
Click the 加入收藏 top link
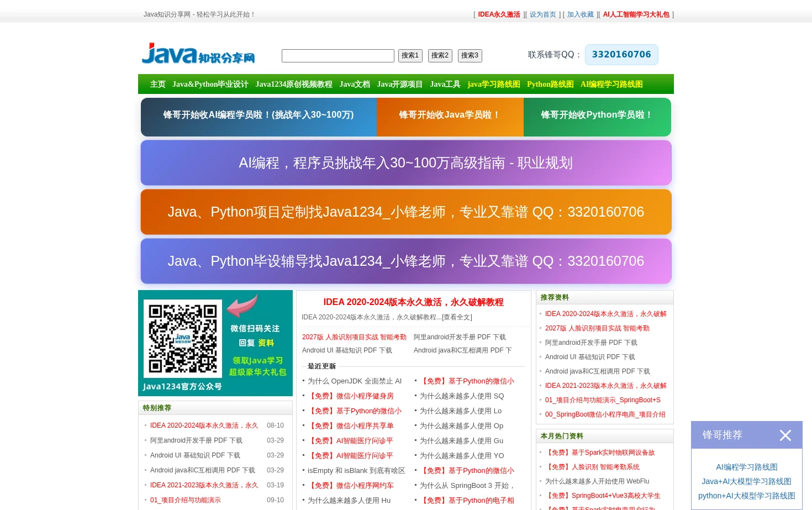click(x=581, y=15)
